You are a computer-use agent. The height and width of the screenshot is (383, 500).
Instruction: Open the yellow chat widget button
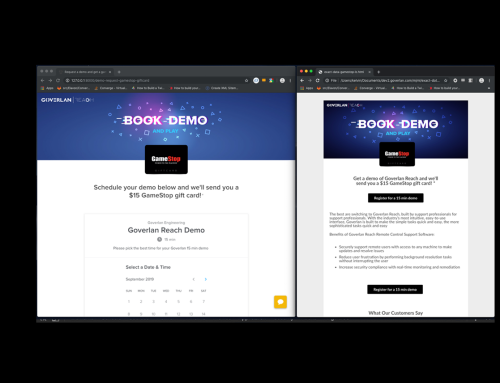280,302
